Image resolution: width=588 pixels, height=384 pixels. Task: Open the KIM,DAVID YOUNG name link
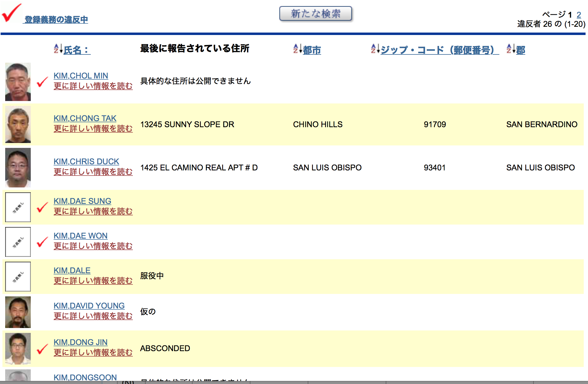pyautogui.click(x=89, y=306)
